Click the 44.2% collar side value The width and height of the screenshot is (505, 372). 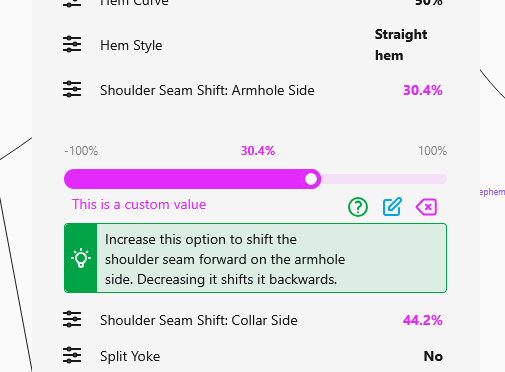(423, 320)
